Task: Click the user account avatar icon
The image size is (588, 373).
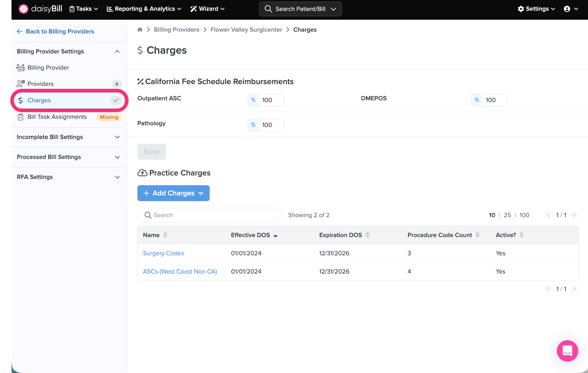Action: pyautogui.click(x=567, y=9)
